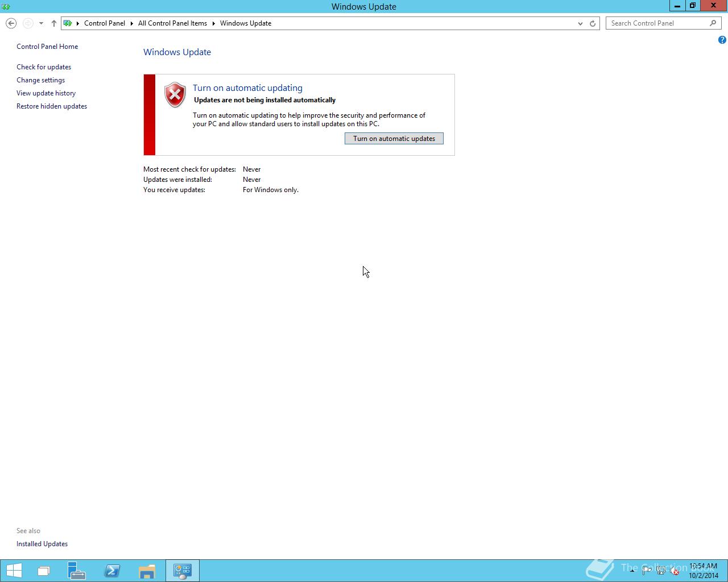Click 'For Windows only.' text

tap(271, 190)
